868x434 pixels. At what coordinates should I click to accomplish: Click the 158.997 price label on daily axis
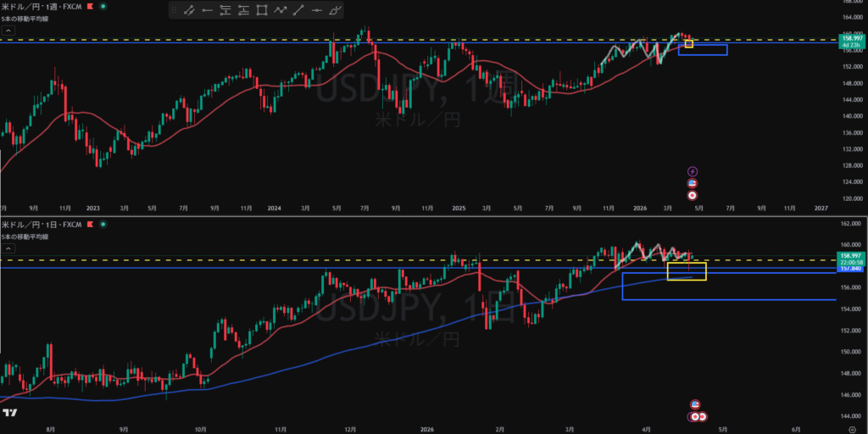(849, 255)
